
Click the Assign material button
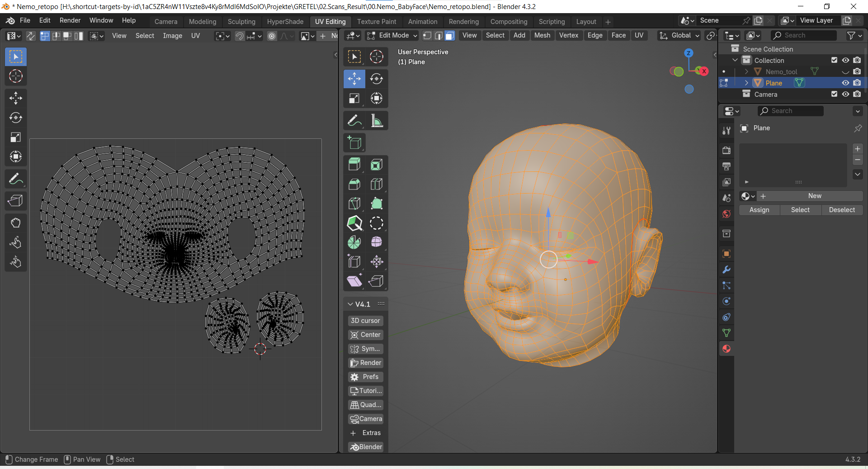(x=759, y=210)
